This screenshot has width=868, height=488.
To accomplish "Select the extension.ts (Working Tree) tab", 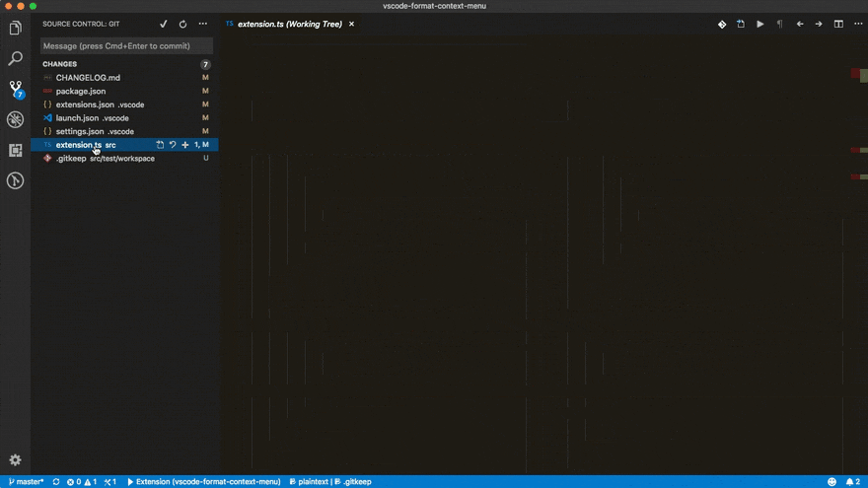I will (290, 24).
